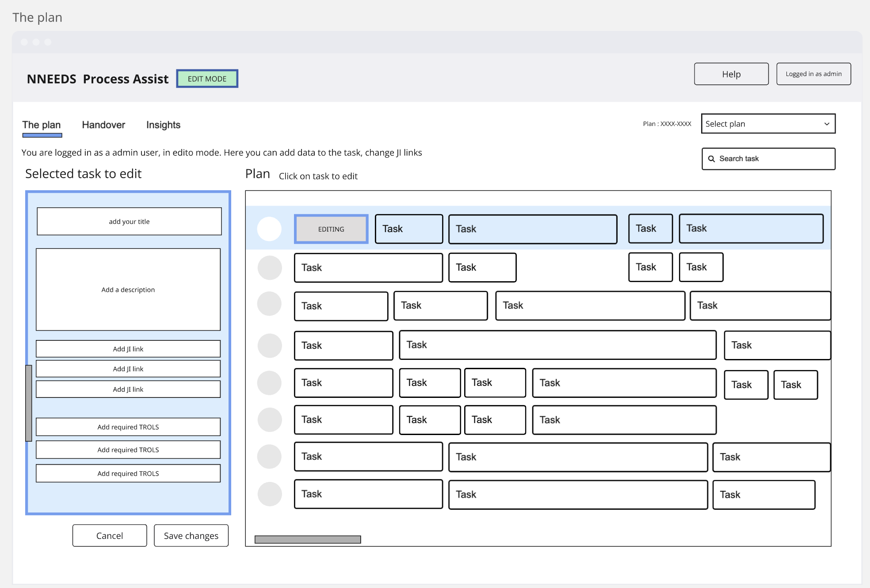Click the Click on task to edit text
The height and width of the screenshot is (588, 870).
click(318, 176)
